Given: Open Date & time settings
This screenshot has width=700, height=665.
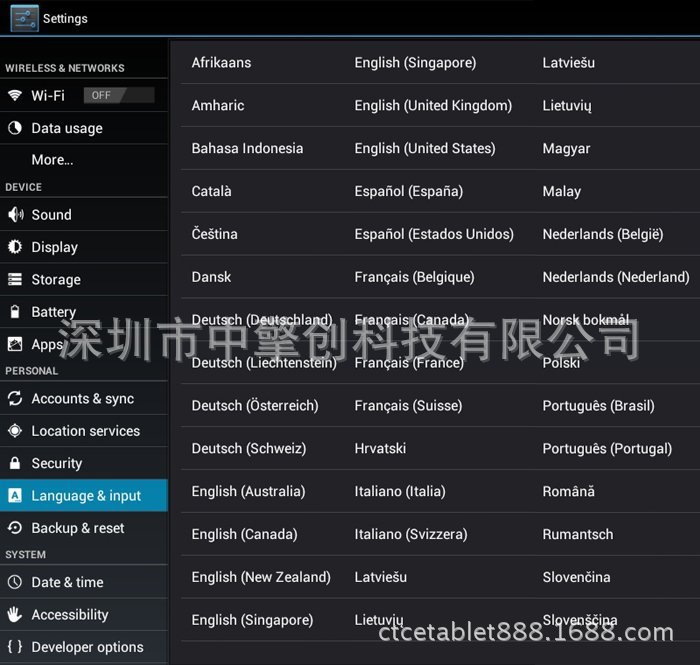Looking at the screenshot, I should 67,582.
